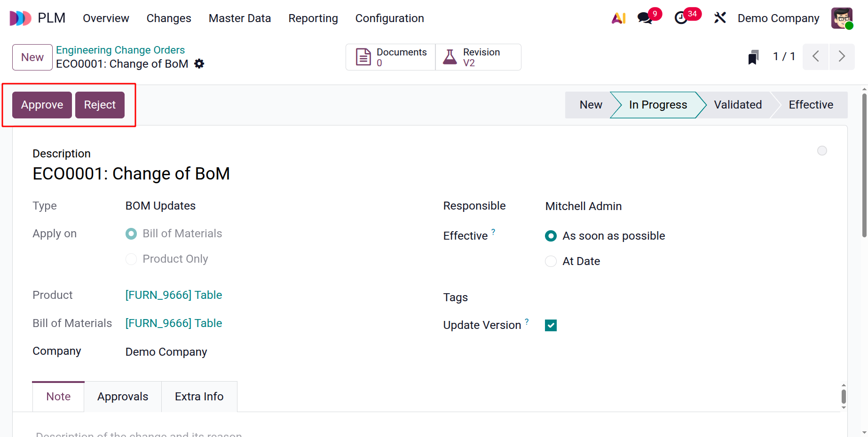Click the AI assistant icon
This screenshot has height=437, width=868.
point(618,18)
